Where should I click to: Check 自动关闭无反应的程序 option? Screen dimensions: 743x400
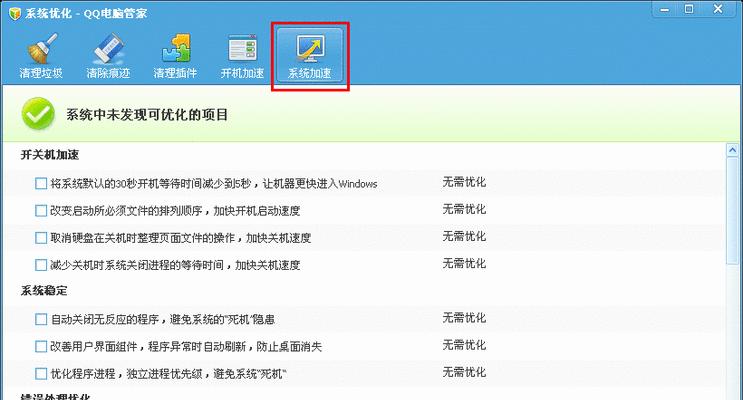click(x=41, y=319)
